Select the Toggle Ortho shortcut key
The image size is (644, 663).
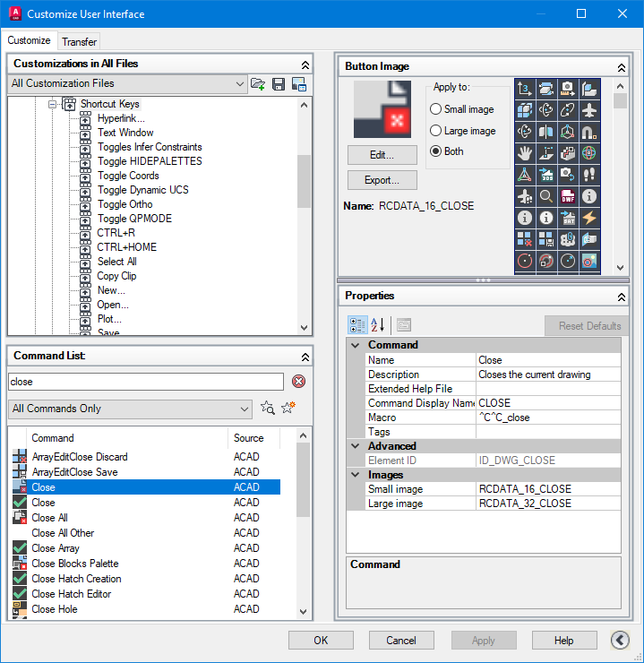[x=125, y=204]
